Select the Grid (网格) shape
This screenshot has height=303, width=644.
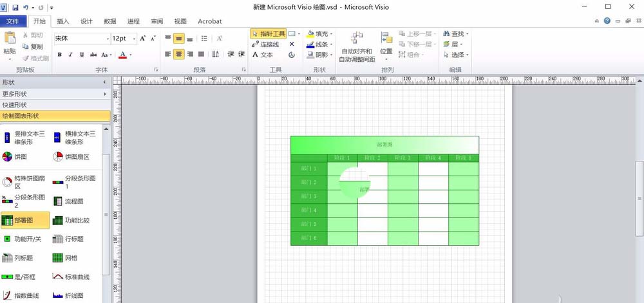[65, 258]
